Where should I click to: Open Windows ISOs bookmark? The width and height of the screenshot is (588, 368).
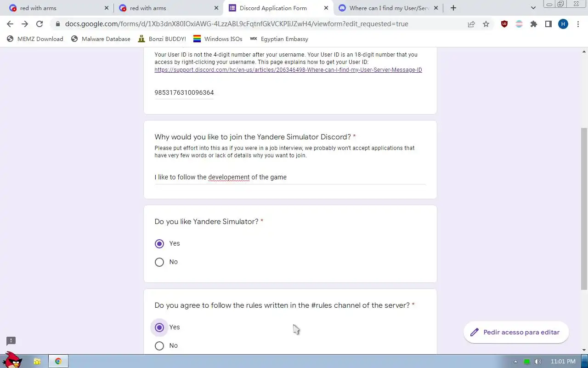tap(218, 39)
